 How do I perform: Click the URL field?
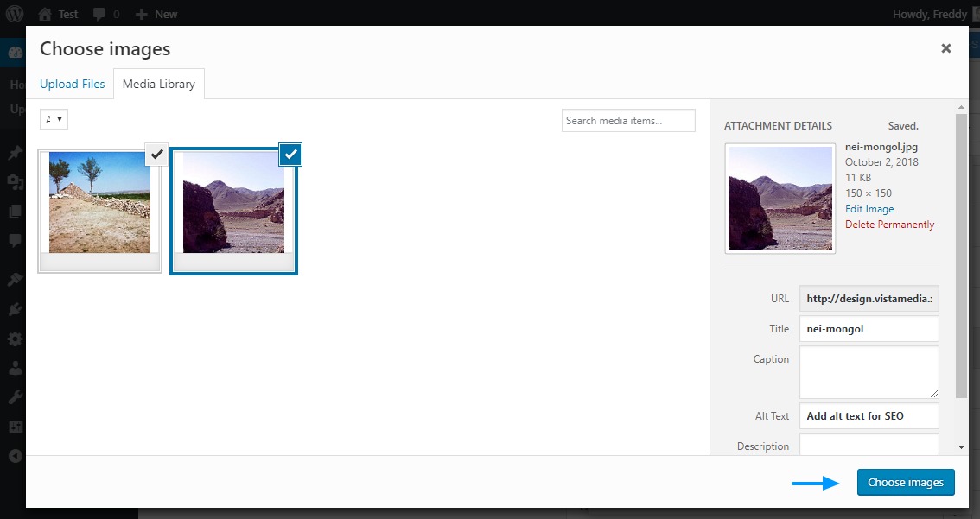click(869, 299)
